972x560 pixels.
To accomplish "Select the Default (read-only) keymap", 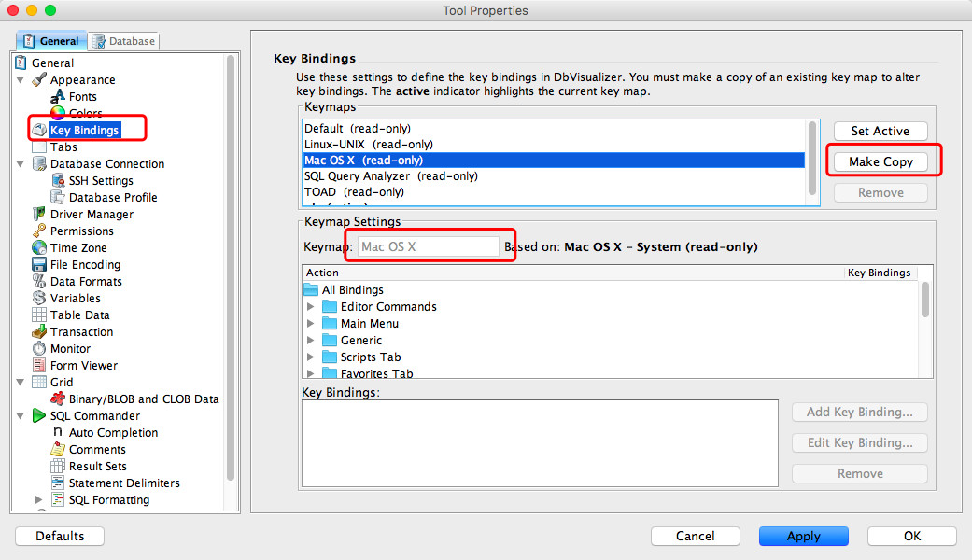I will (554, 128).
